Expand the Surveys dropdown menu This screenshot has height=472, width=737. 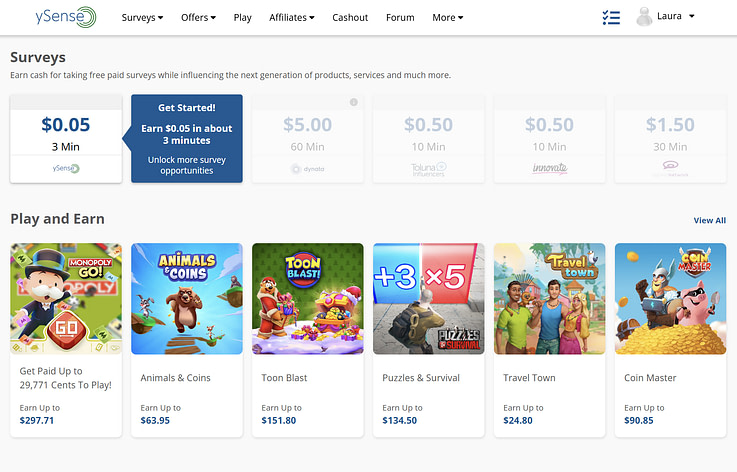[142, 17]
